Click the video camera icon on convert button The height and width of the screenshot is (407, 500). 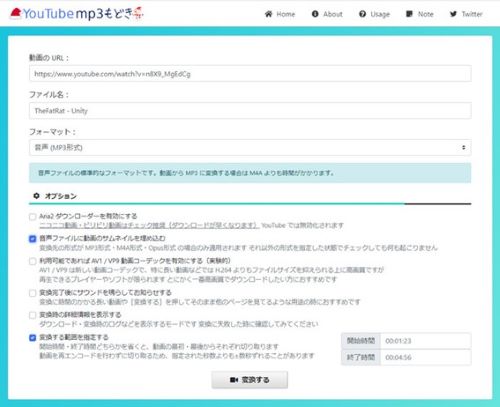pyautogui.click(x=234, y=380)
